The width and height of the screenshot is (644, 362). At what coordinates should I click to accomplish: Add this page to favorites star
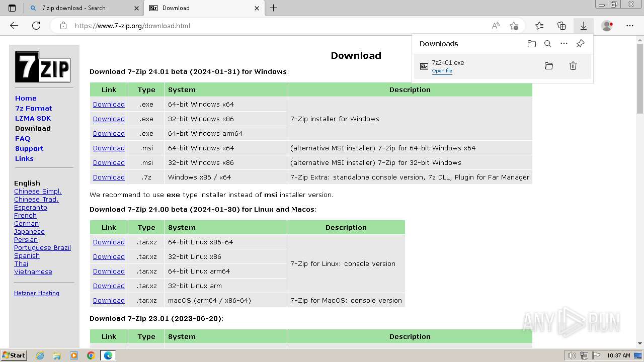tap(514, 26)
